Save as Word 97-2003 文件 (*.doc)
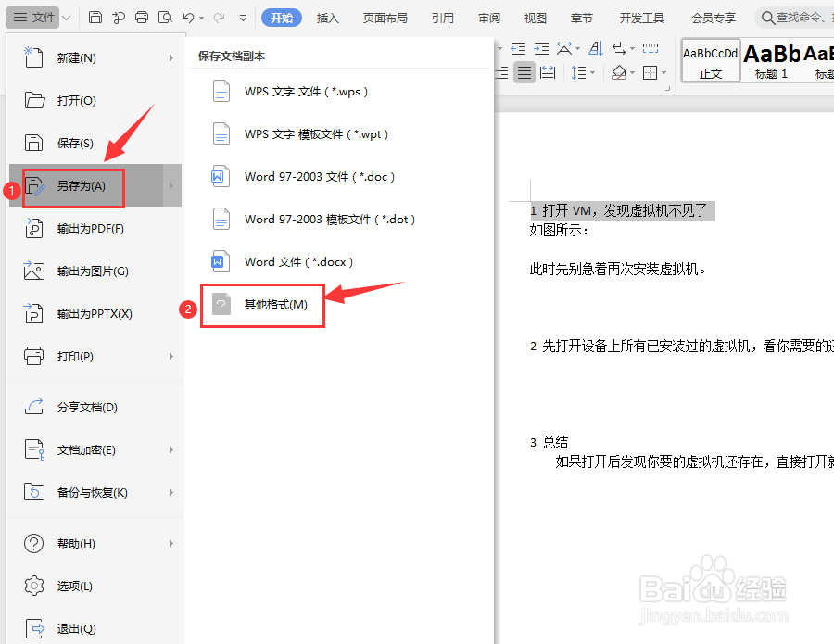834x644 pixels. [339, 177]
